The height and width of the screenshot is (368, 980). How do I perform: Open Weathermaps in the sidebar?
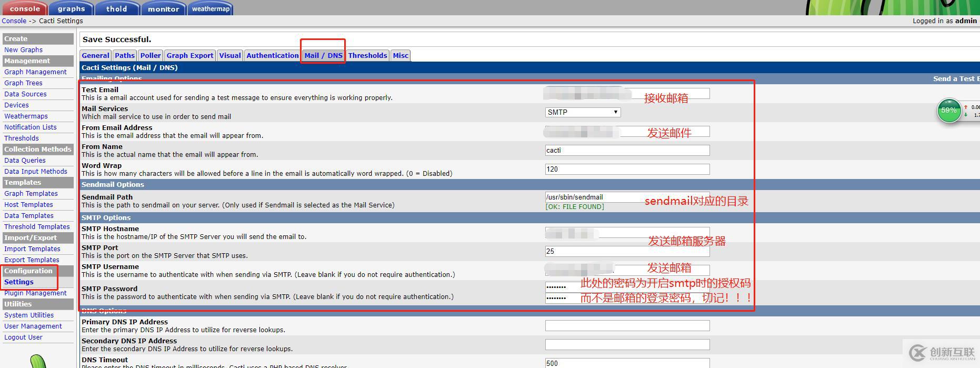click(x=26, y=116)
